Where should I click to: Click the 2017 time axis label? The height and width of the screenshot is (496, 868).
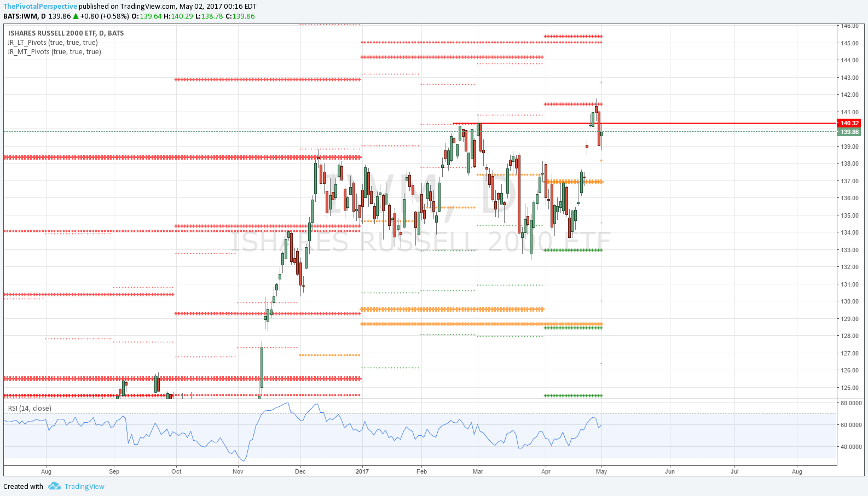pos(362,471)
